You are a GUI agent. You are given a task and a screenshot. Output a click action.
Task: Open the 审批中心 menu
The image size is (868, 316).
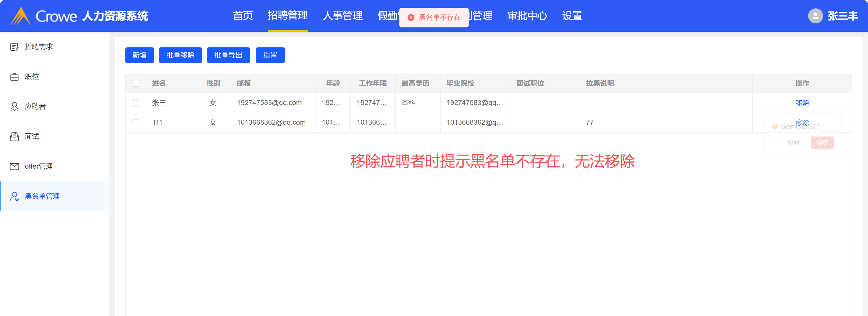tap(527, 16)
